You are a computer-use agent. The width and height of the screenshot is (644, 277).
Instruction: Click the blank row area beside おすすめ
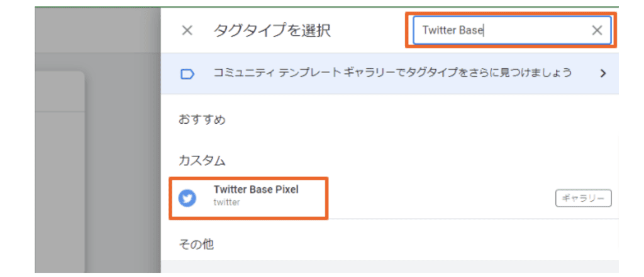[x=411, y=120]
